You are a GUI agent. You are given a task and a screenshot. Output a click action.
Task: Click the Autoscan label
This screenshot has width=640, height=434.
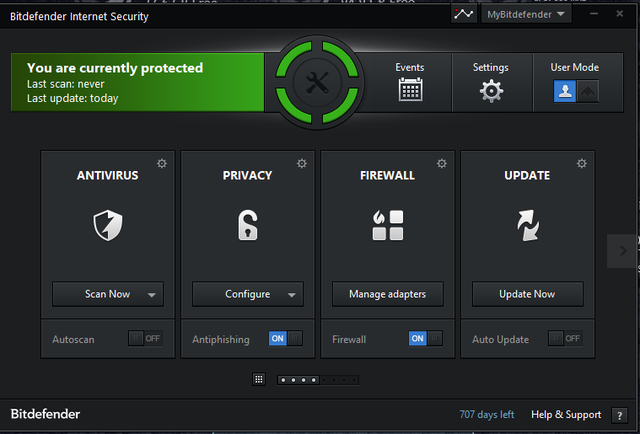73,339
